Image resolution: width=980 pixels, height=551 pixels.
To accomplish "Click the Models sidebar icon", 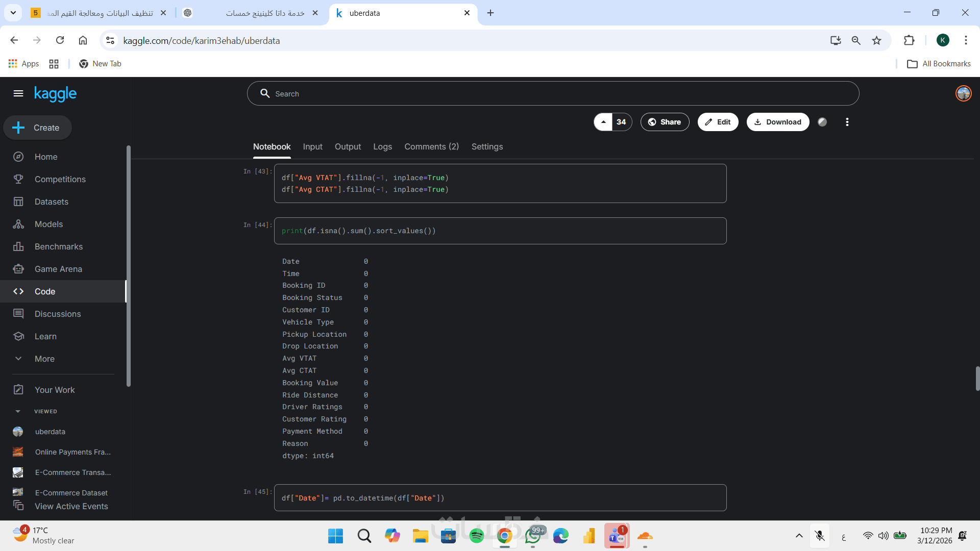I will pos(18,224).
